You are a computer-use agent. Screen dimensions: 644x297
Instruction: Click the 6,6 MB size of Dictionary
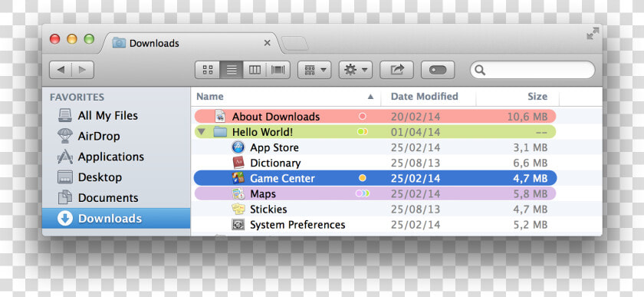(531, 163)
